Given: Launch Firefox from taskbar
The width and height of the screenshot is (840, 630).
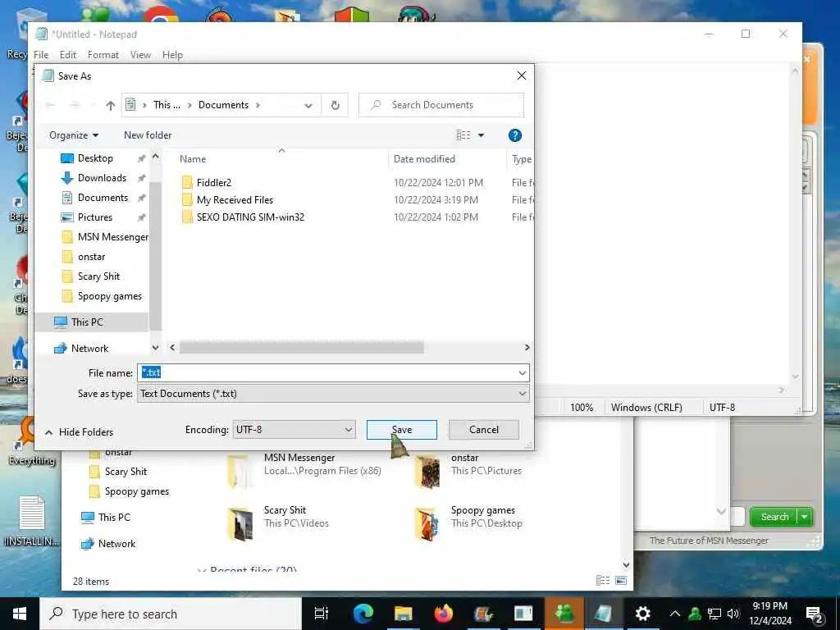Looking at the screenshot, I should [443, 614].
